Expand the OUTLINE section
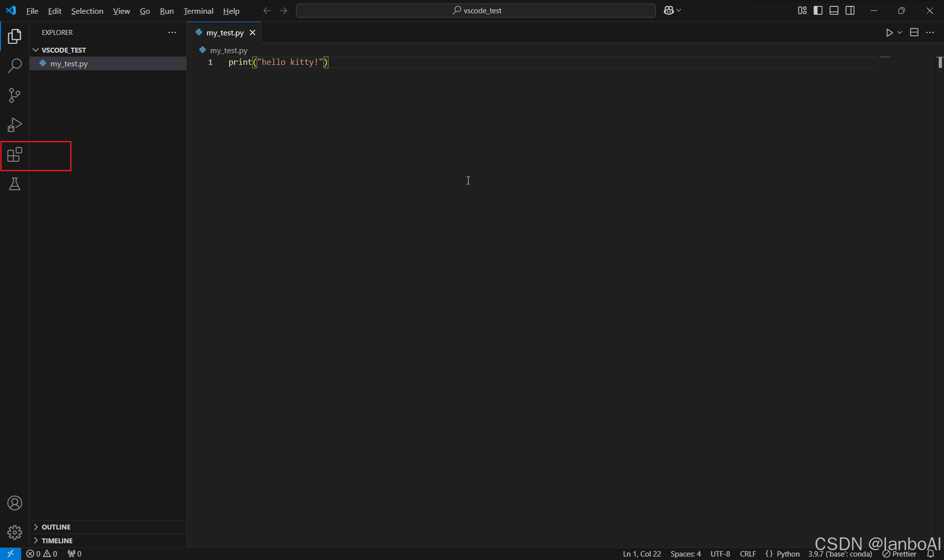944x560 pixels. 56,527
